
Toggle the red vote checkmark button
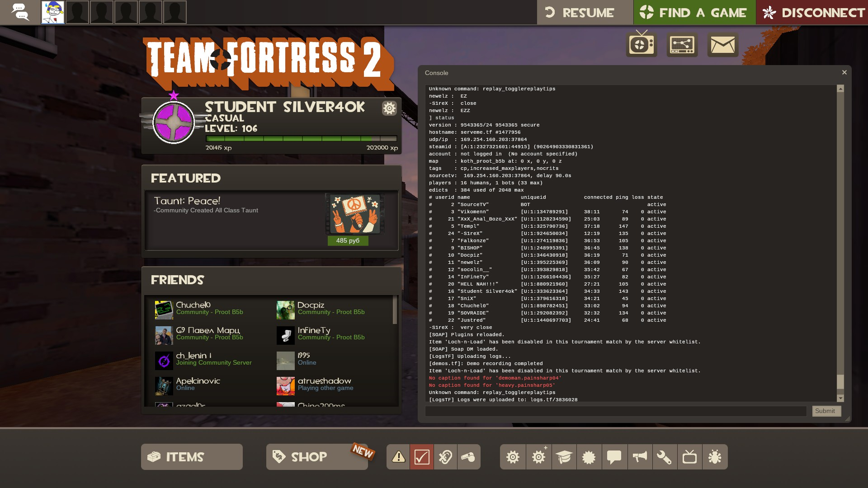(422, 457)
